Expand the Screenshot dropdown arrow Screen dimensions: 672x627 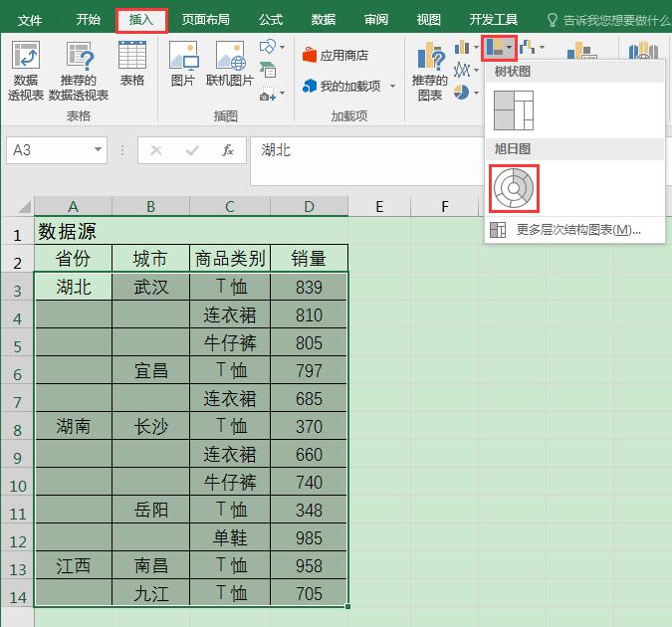point(282,93)
